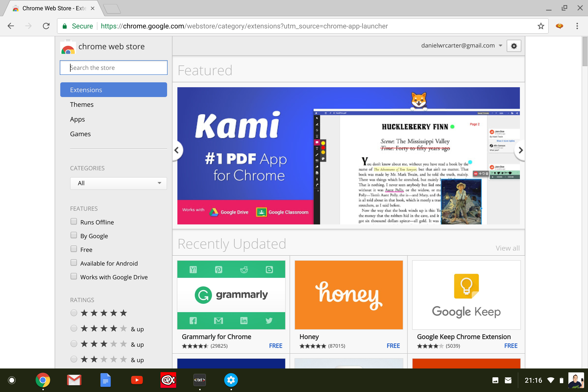Open the Grammarly for Chrome title
Image resolution: width=588 pixels, height=392 pixels.
tap(217, 337)
